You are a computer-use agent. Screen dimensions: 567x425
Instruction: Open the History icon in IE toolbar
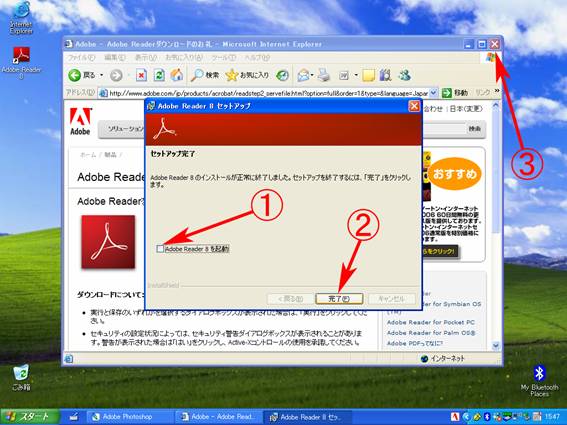tap(282, 75)
